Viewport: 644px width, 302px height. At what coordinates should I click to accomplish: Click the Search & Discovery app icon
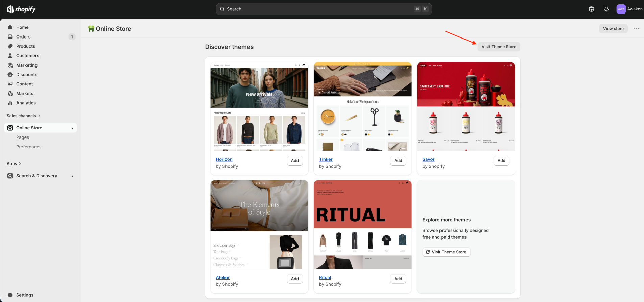click(10, 176)
